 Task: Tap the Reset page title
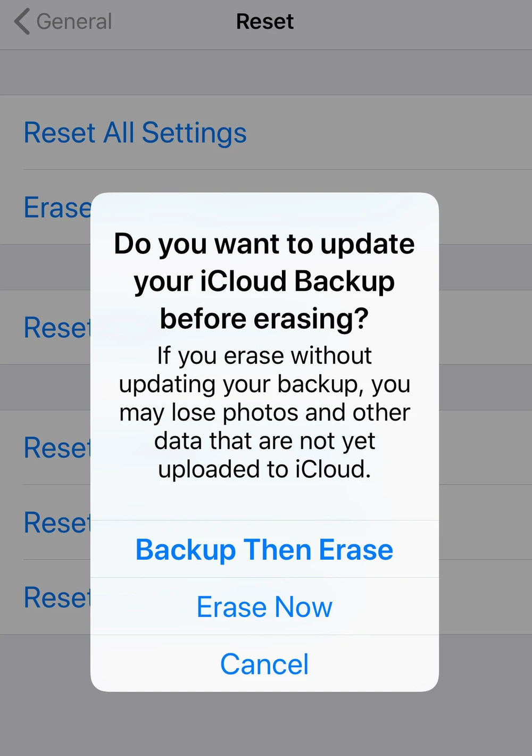pos(264,22)
